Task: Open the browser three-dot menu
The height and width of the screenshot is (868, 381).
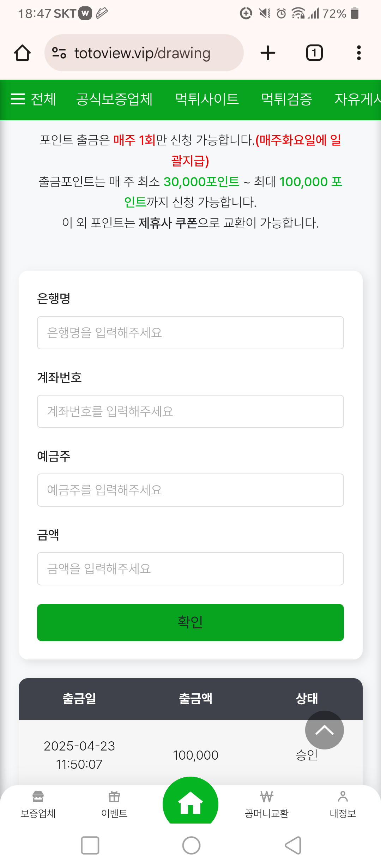Action: pyautogui.click(x=359, y=53)
